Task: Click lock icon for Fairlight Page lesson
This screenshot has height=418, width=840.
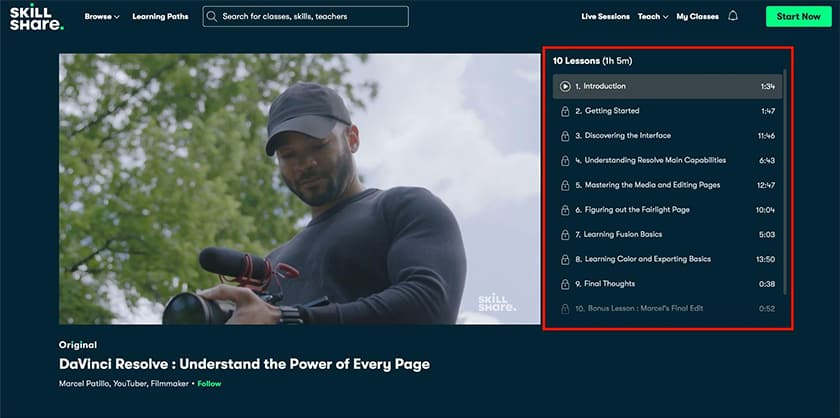Action: click(x=565, y=210)
